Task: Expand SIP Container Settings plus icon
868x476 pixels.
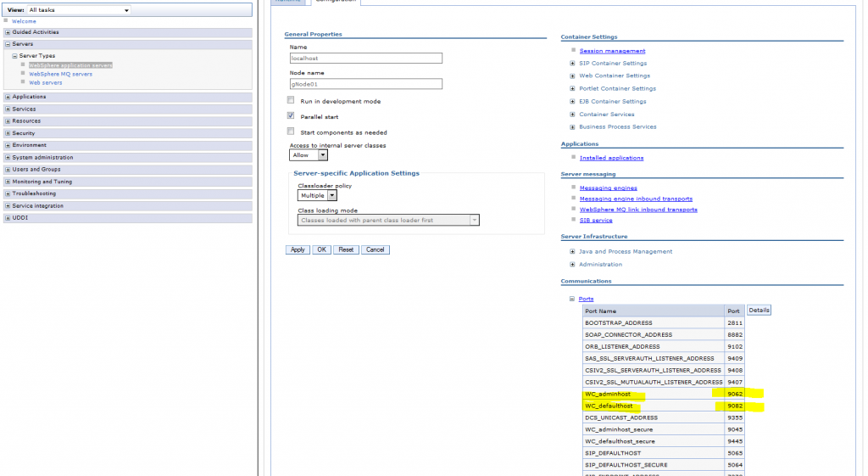Action: (x=572, y=64)
